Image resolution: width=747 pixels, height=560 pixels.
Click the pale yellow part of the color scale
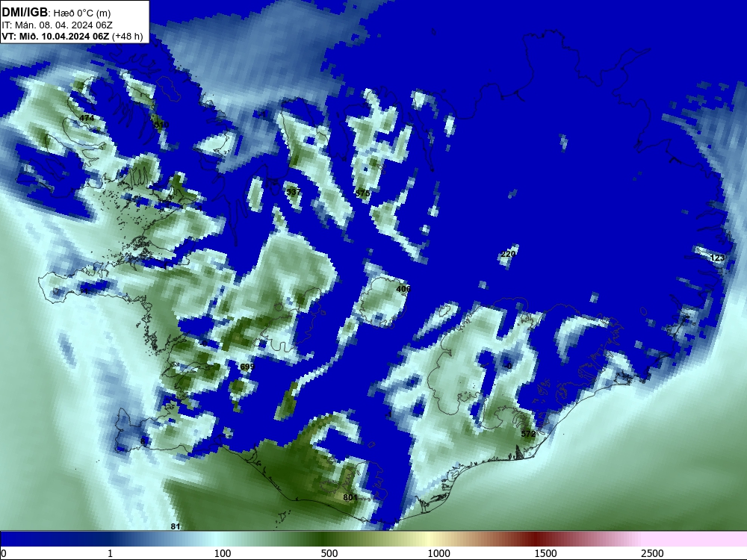click(429, 540)
